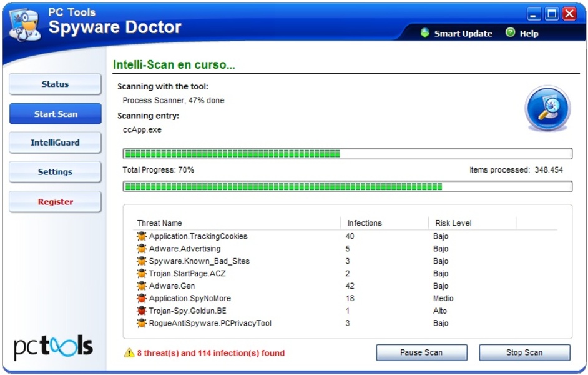Viewport: 588px width, 375px height.
Task: Click the Smart Update globe icon
Action: [x=425, y=33]
